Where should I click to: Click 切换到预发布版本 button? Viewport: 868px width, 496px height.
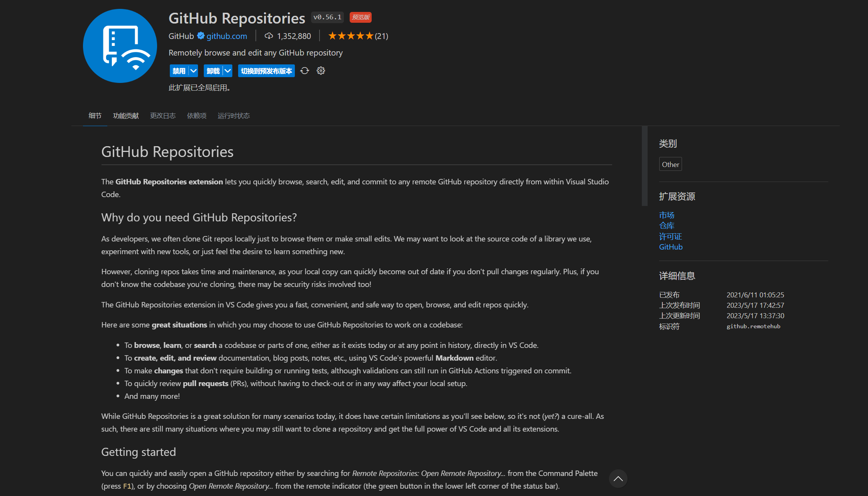click(266, 71)
